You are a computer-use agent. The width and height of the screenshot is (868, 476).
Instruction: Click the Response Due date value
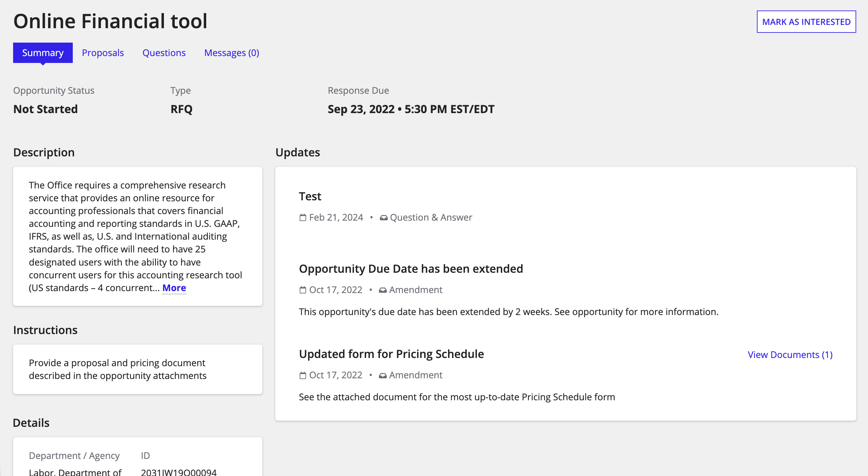[411, 109]
